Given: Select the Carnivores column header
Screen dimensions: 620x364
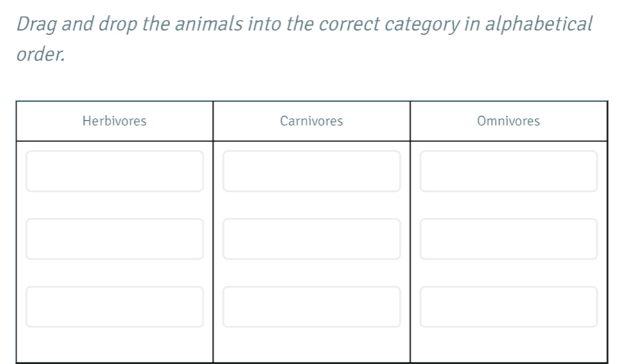Looking at the screenshot, I should pos(312,121).
